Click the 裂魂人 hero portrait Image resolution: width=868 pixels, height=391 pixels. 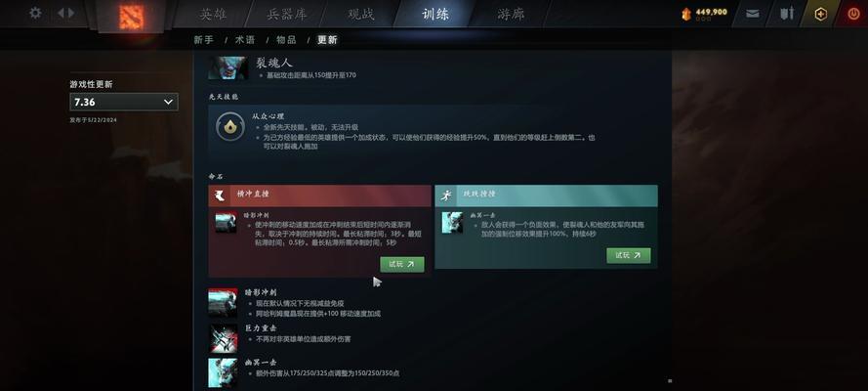click(x=228, y=67)
